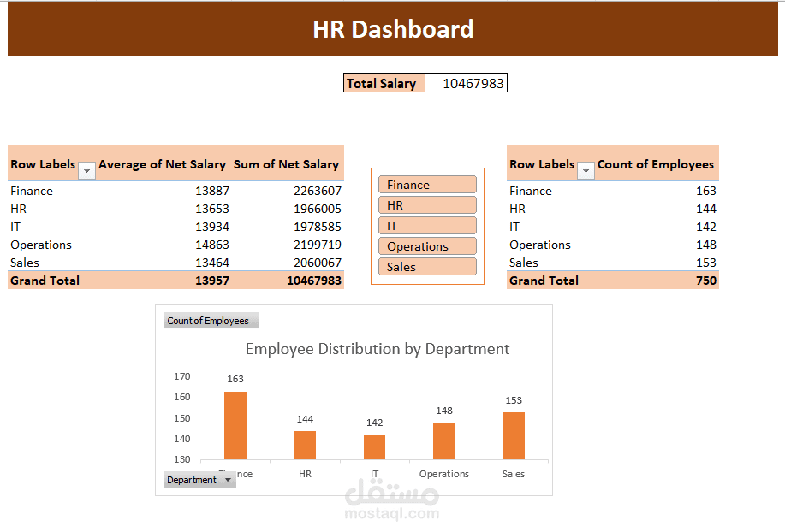Click the HR Dashboard title banner
The height and width of the screenshot is (532, 785).
[393, 29]
